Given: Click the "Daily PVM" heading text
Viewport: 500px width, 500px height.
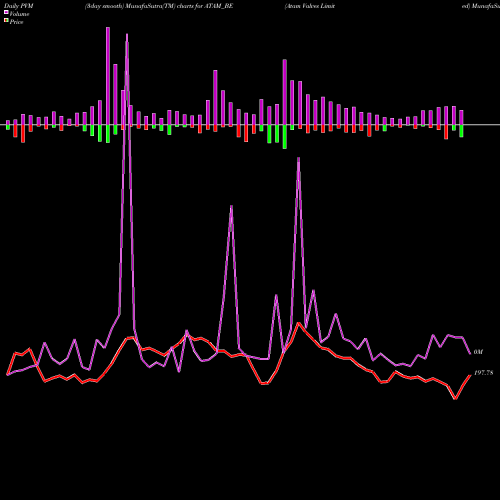Looking at the screenshot, I should click(x=19, y=6).
